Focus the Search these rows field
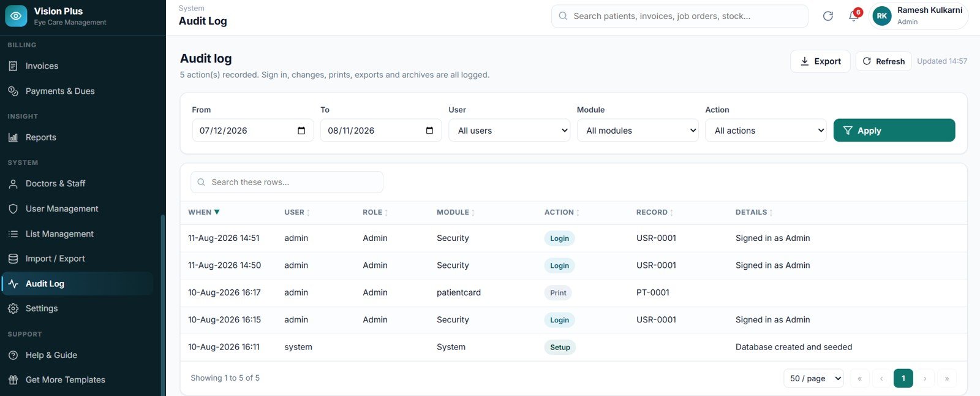This screenshot has width=980, height=396. (287, 182)
